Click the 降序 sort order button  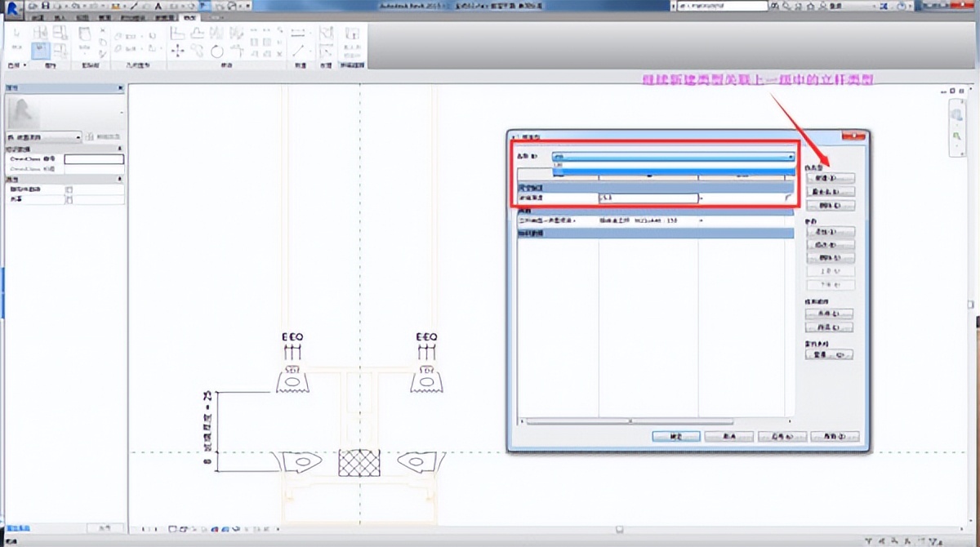click(x=830, y=327)
